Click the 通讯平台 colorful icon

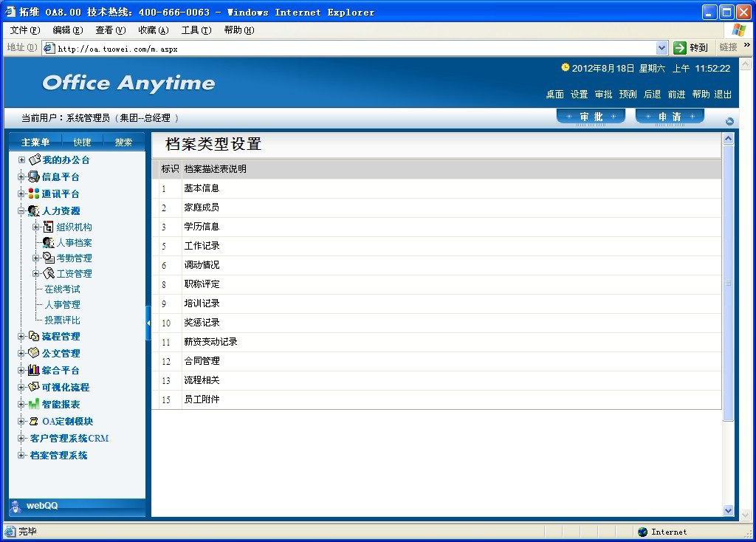(34, 193)
